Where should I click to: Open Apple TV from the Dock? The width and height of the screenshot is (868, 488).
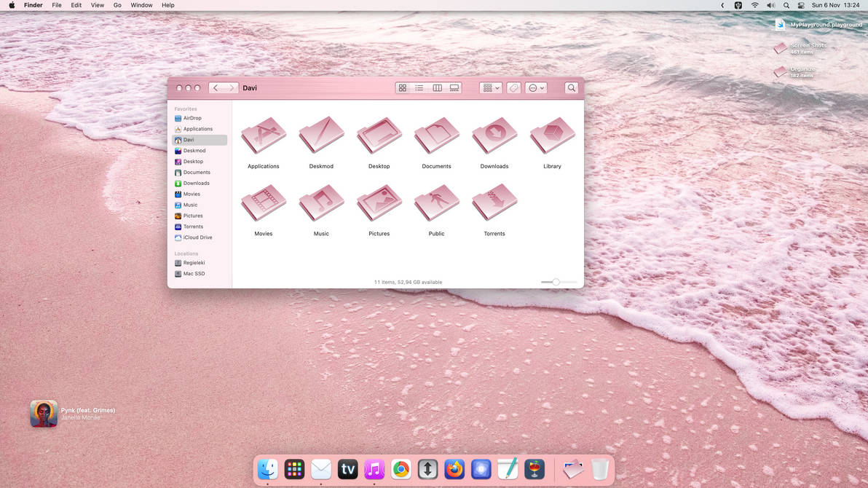[x=347, y=469]
